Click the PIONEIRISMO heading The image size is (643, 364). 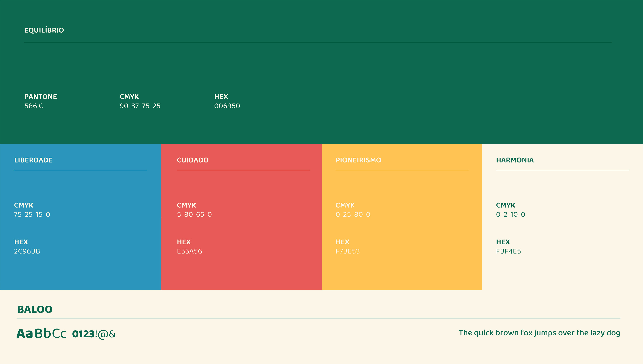pyautogui.click(x=358, y=160)
